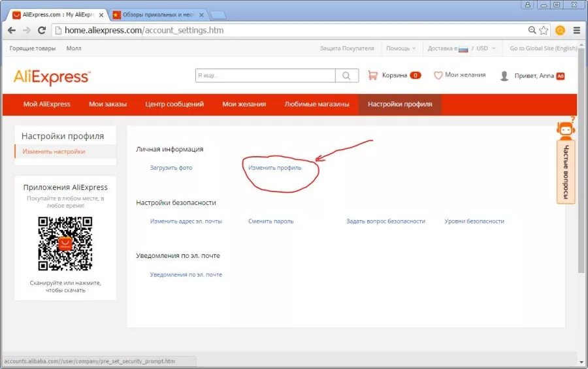Click Задать вопрос безопасности link
Screen dimensions: 588x369
pos(386,221)
